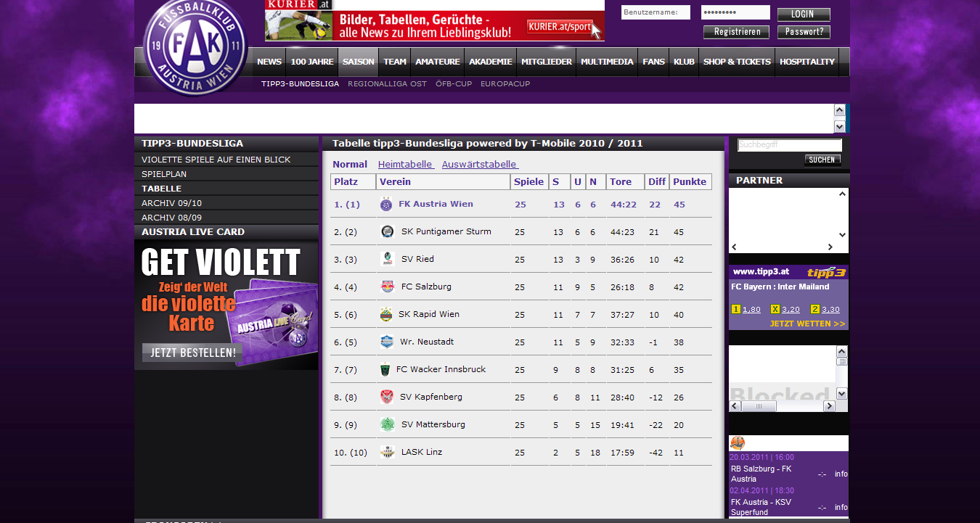Click the FK Austria Wien club logo
Screen dimensions: 980x523
[195, 46]
